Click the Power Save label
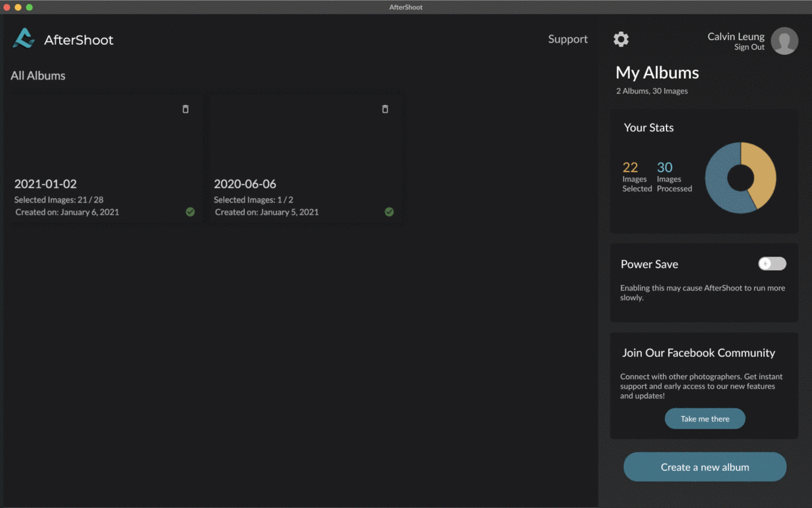This screenshot has height=508, width=812. tap(650, 264)
